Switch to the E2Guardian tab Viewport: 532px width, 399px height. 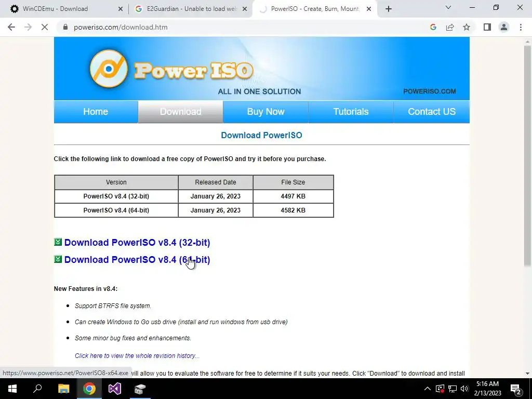click(x=190, y=9)
